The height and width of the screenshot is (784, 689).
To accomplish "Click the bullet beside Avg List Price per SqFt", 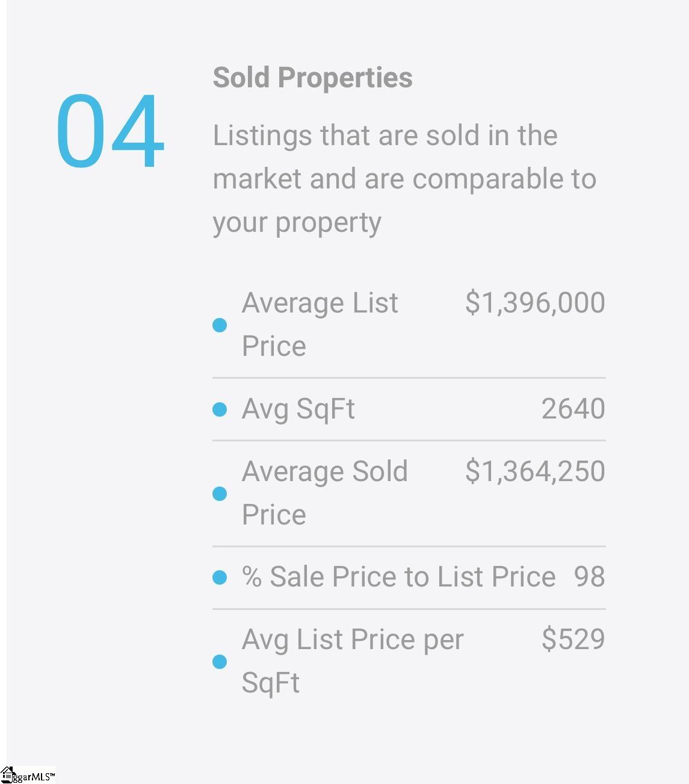I will 220,662.
